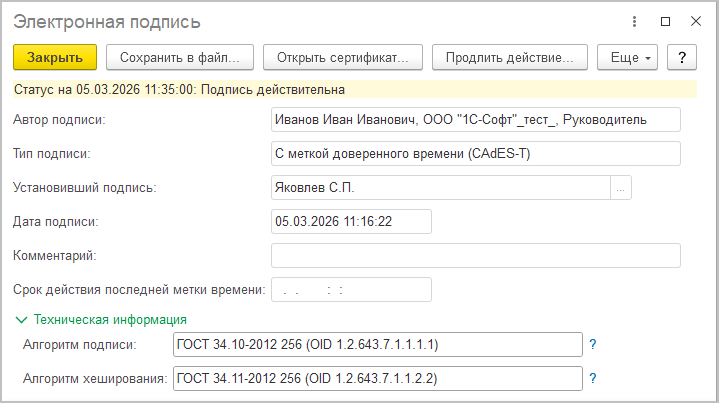Maximize the Электронная подпись window
The width and height of the screenshot is (719, 403).
[x=665, y=21]
